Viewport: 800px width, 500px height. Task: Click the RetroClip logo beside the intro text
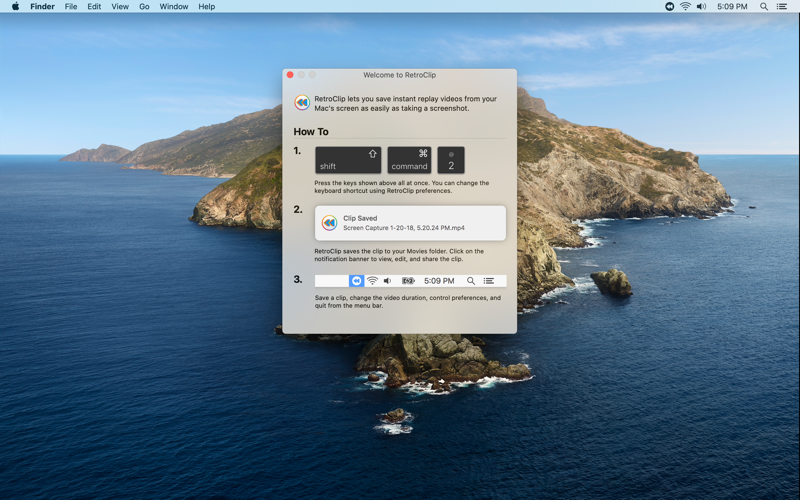point(302,103)
